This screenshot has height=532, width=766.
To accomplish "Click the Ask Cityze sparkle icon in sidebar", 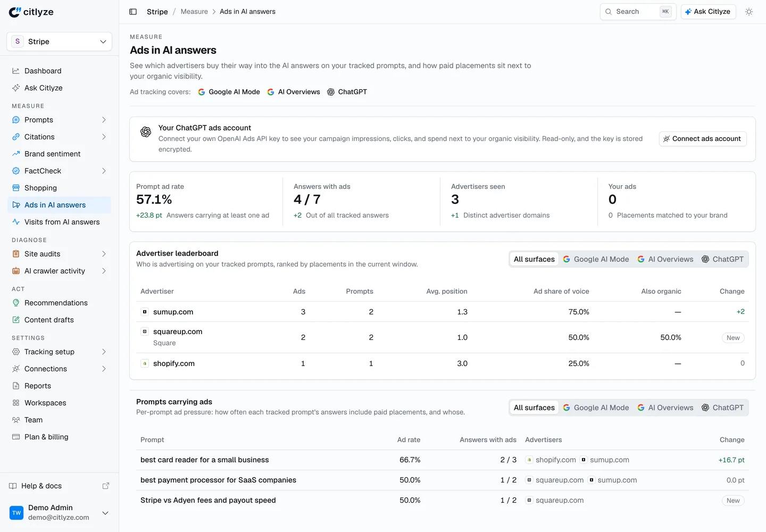I will point(16,88).
